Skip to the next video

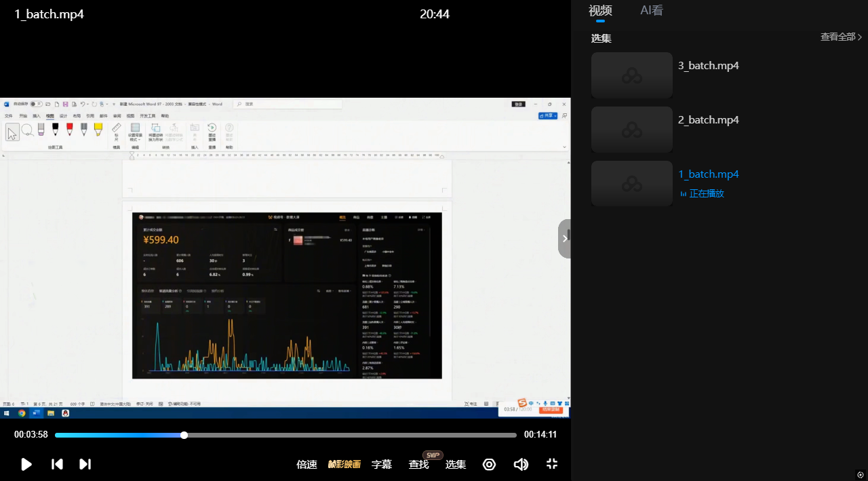(x=85, y=464)
